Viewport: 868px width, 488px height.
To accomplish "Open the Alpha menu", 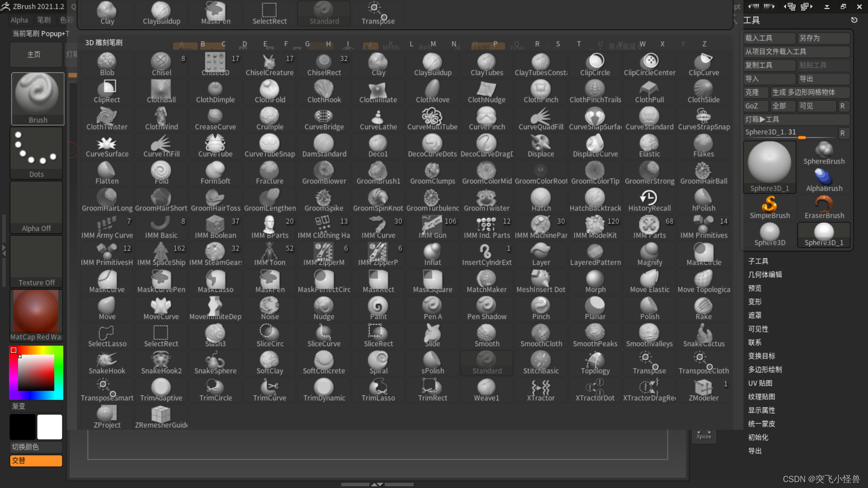I will pos(19,20).
